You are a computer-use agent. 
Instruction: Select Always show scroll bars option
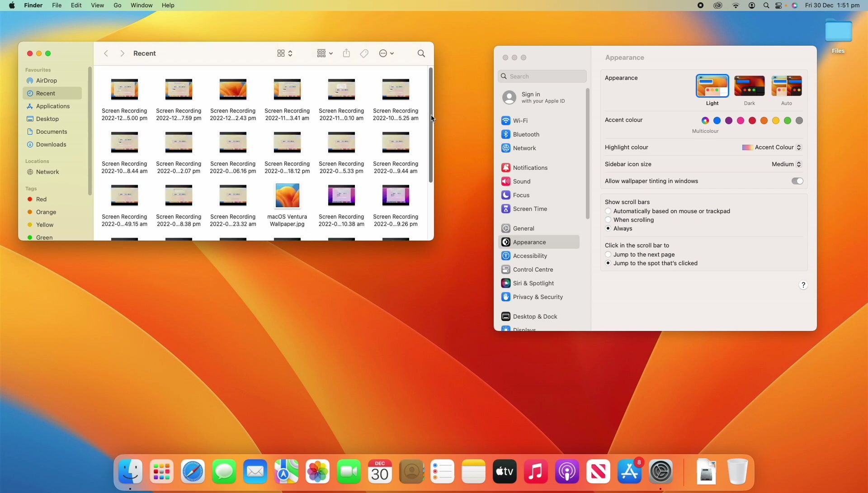[608, 228]
